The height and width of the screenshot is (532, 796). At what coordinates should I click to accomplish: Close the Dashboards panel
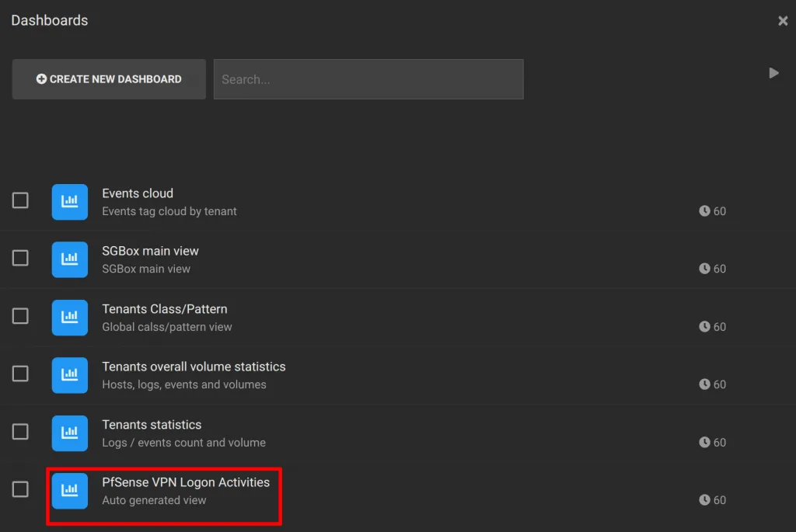783,21
